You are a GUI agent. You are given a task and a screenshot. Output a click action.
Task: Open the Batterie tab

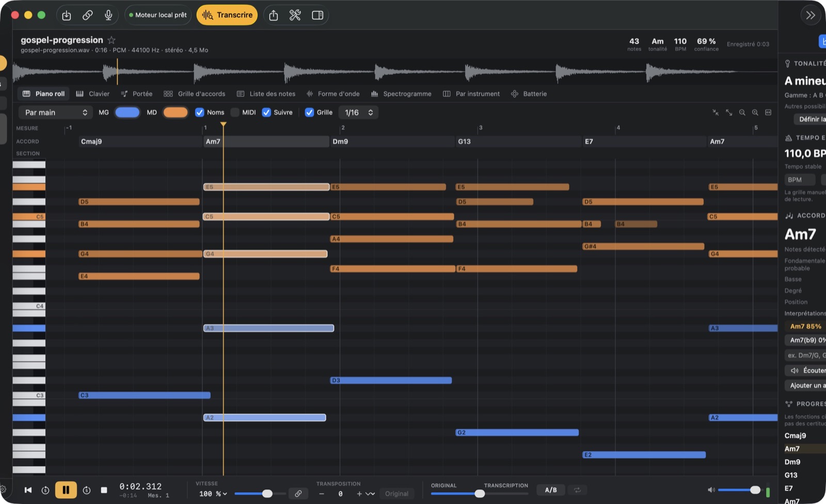click(x=529, y=94)
